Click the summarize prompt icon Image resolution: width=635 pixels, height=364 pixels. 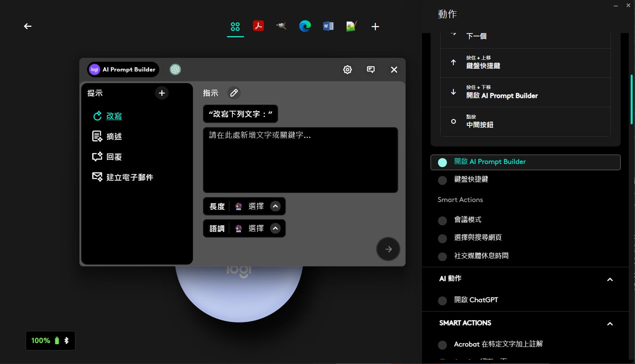click(x=97, y=136)
